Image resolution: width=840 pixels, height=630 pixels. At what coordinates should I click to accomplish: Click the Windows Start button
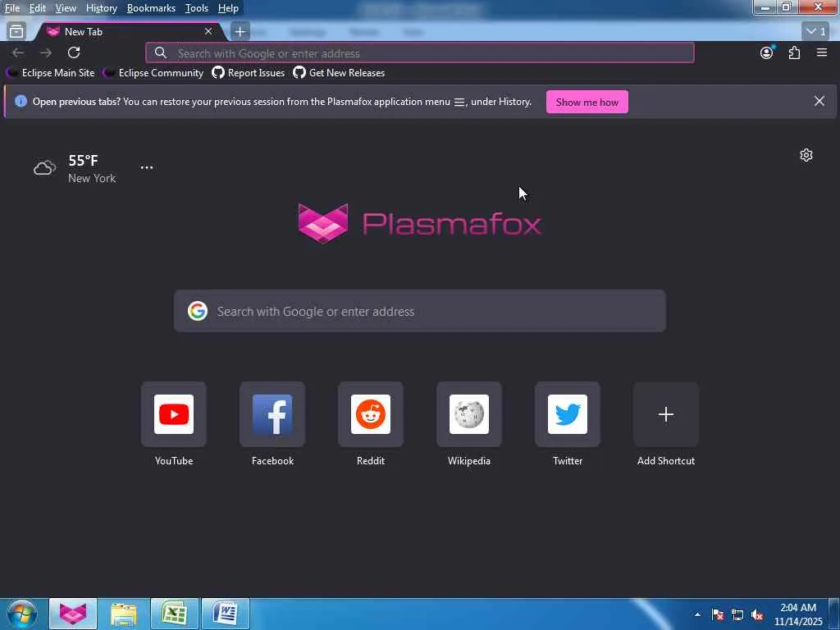click(22, 614)
